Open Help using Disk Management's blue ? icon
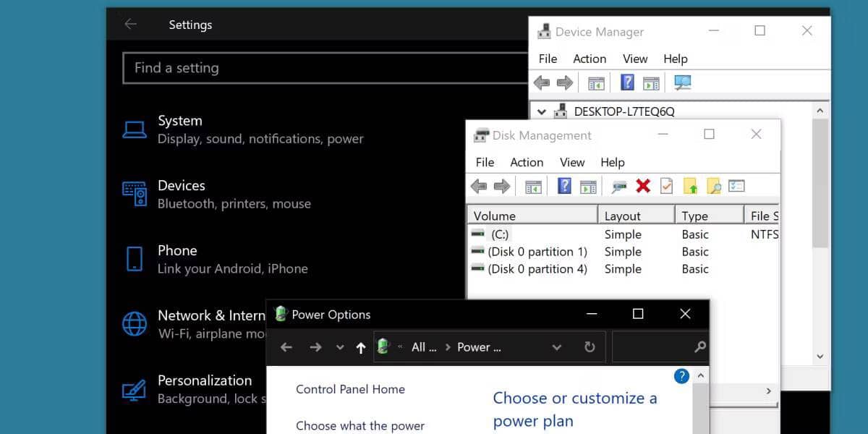The width and height of the screenshot is (868, 434). [x=563, y=186]
